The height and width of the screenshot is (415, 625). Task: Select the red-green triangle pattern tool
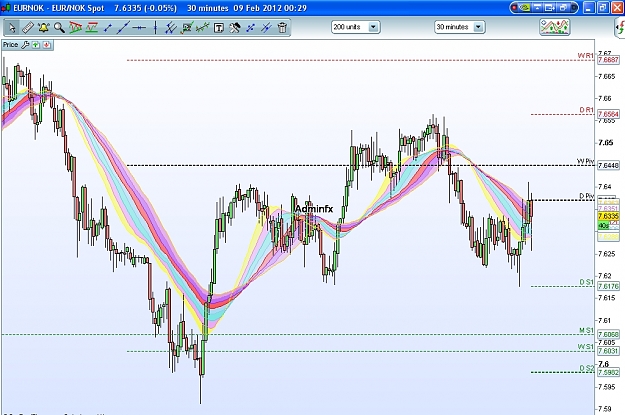pos(75,28)
